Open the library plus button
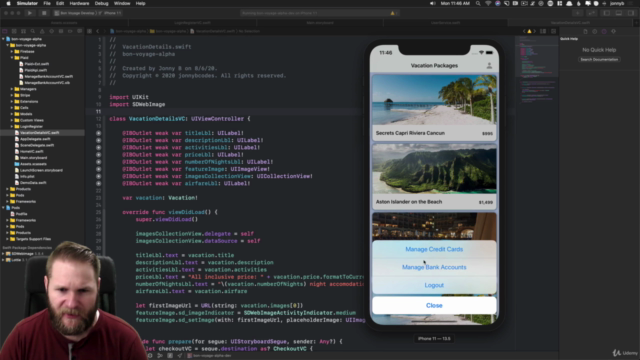This screenshot has height=360, width=640. tap(578, 13)
